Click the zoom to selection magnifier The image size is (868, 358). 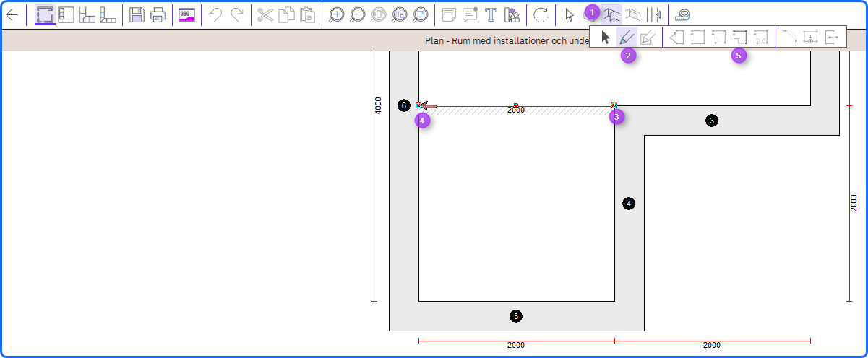point(379,14)
